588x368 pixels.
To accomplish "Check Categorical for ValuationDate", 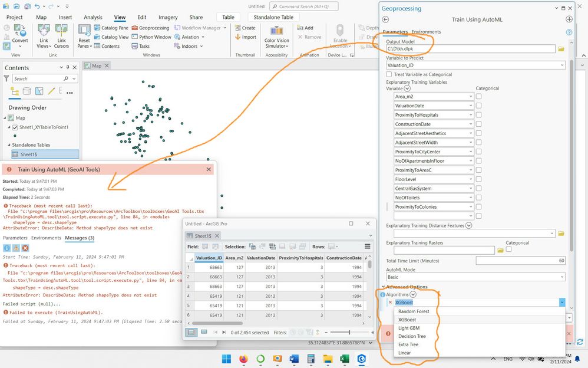I will (478, 106).
